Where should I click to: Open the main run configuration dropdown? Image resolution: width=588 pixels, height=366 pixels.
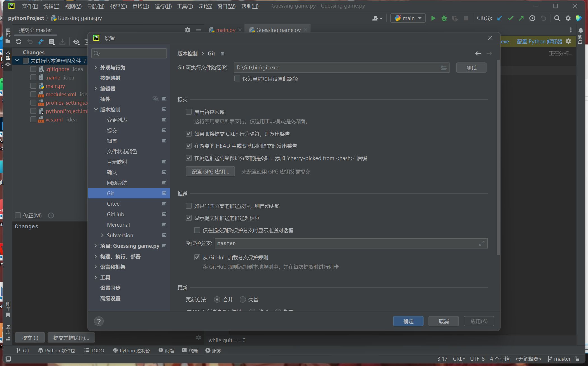pyautogui.click(x=408, y=18)
